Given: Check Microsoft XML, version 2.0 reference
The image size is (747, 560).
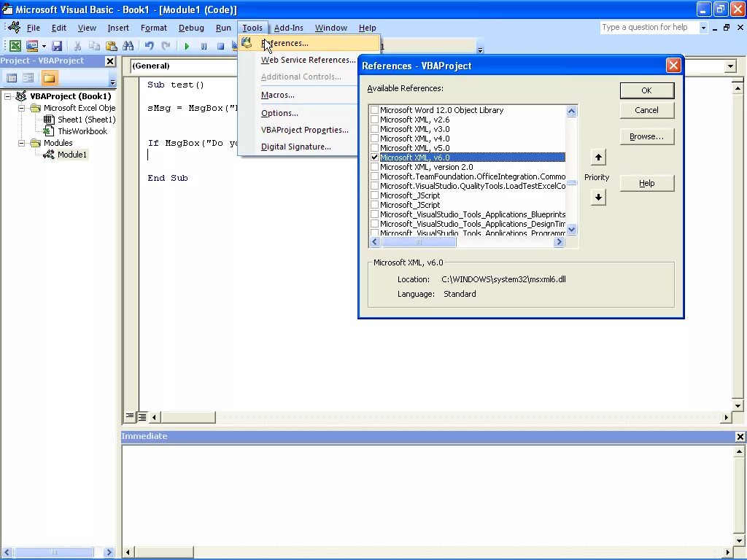Looking at the screenshot, I should (374, 167).
